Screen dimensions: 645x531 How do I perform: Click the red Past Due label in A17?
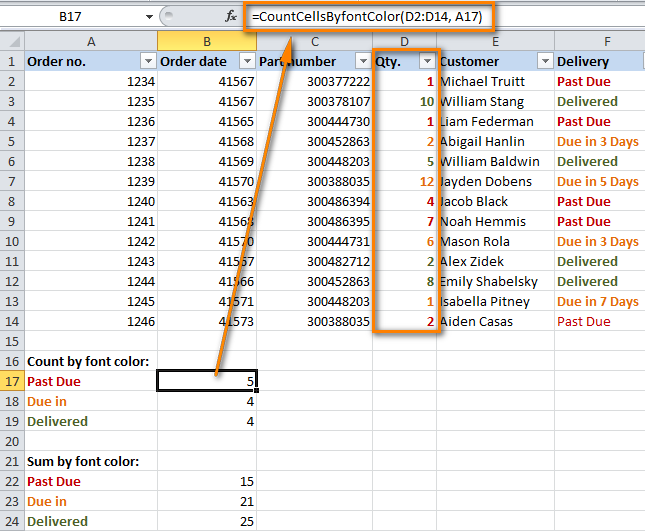coord(54,381)
